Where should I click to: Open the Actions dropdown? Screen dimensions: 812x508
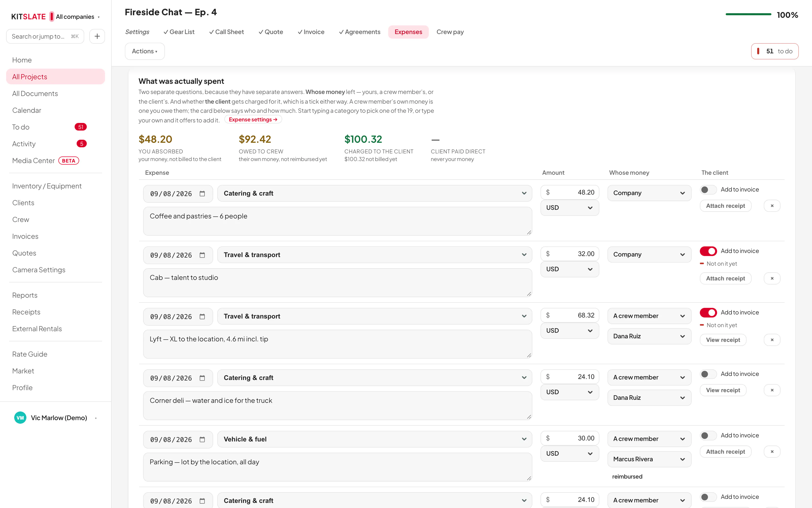click(x=145, y=51)
